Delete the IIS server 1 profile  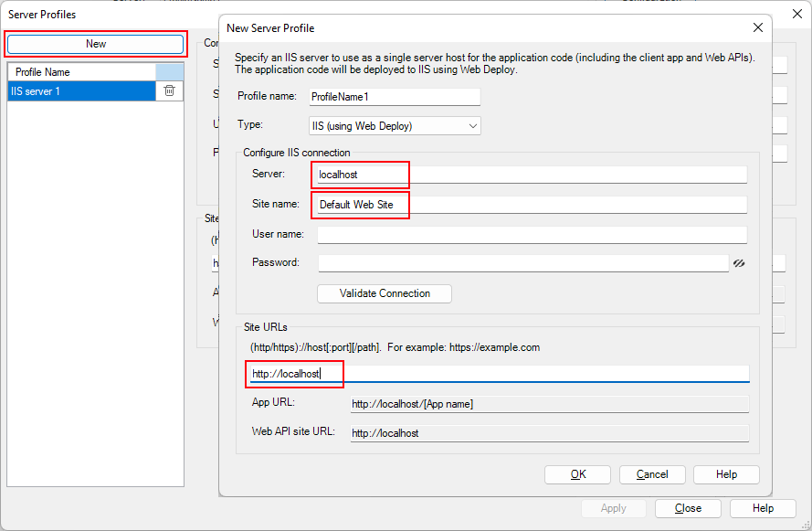tap(169, 90)
